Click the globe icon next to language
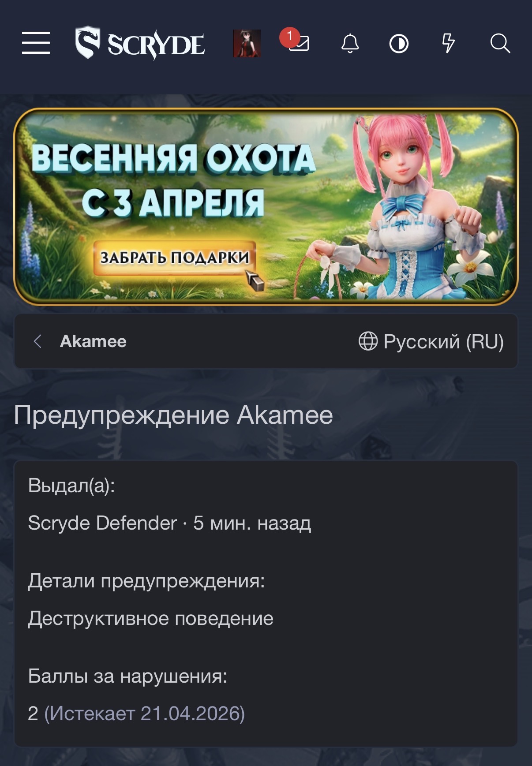Viewport: 532px width, 766px height. (368, 341)
